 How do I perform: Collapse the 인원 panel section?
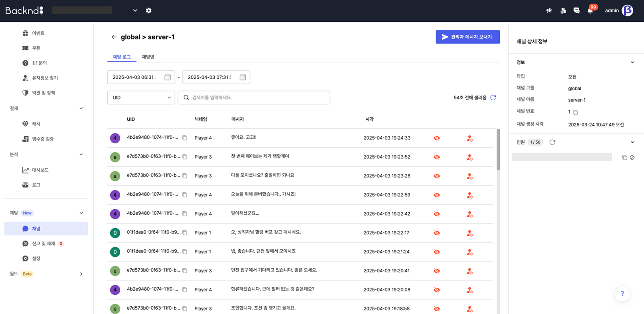[632, 142]
